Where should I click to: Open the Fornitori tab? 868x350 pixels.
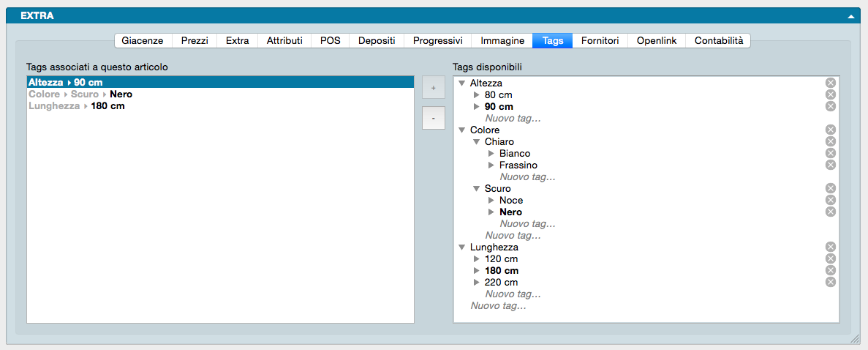click(x=600, y=41)
